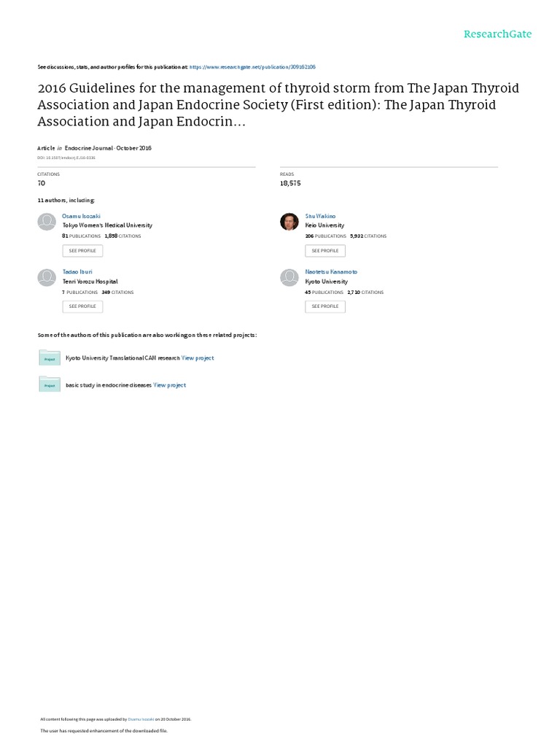Open Shu Wakino author name link
This screenshot has height=747, width=560.
(321, 217)
